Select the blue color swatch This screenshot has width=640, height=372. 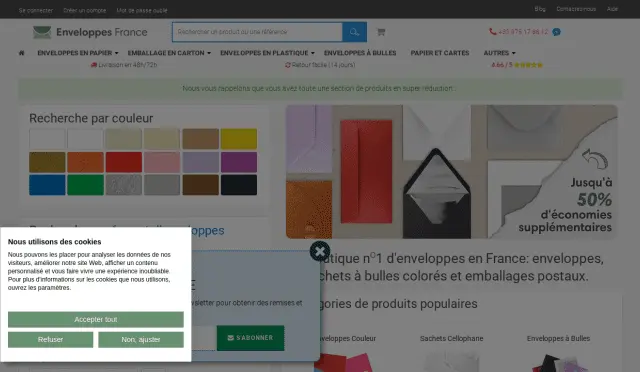click(47, 185)
